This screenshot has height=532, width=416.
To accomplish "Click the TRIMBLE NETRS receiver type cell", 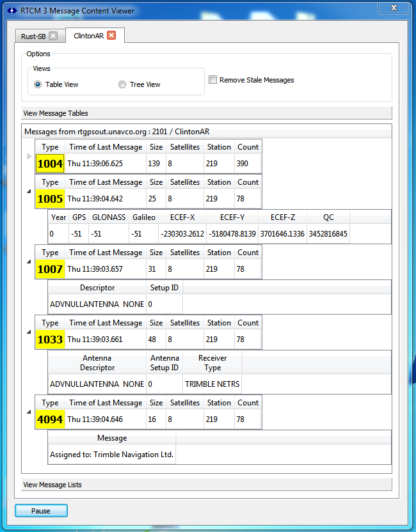I will point(212,384).
